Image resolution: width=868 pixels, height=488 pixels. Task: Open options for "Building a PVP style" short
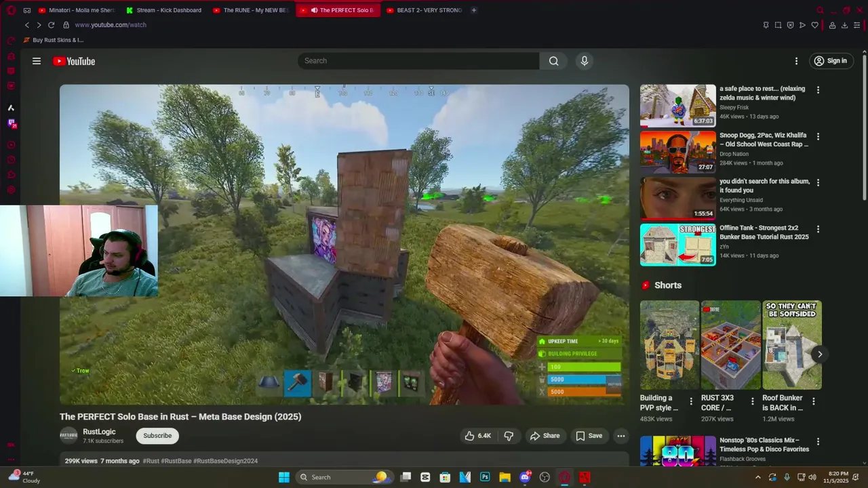pyautogui.click(x=691, y=401)
